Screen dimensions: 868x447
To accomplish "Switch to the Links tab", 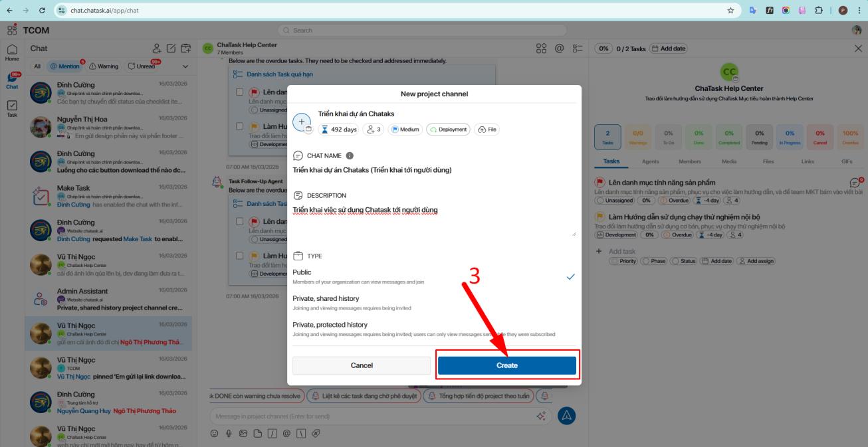I will [x=808, y=161].
